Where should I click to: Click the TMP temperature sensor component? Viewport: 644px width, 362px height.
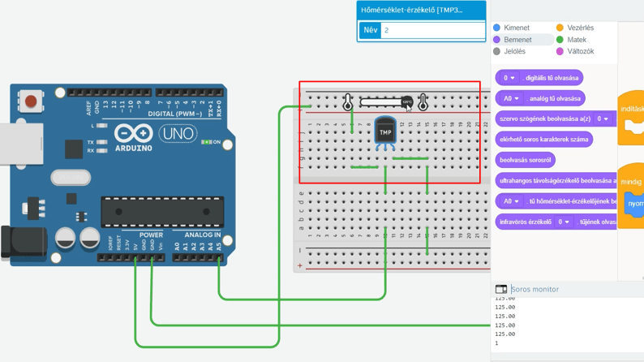(385, 132)
